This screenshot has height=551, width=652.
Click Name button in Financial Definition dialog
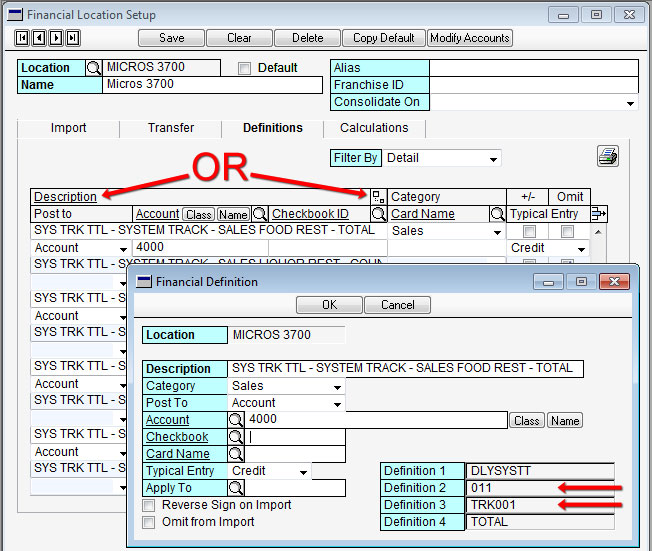pos(565,421)
